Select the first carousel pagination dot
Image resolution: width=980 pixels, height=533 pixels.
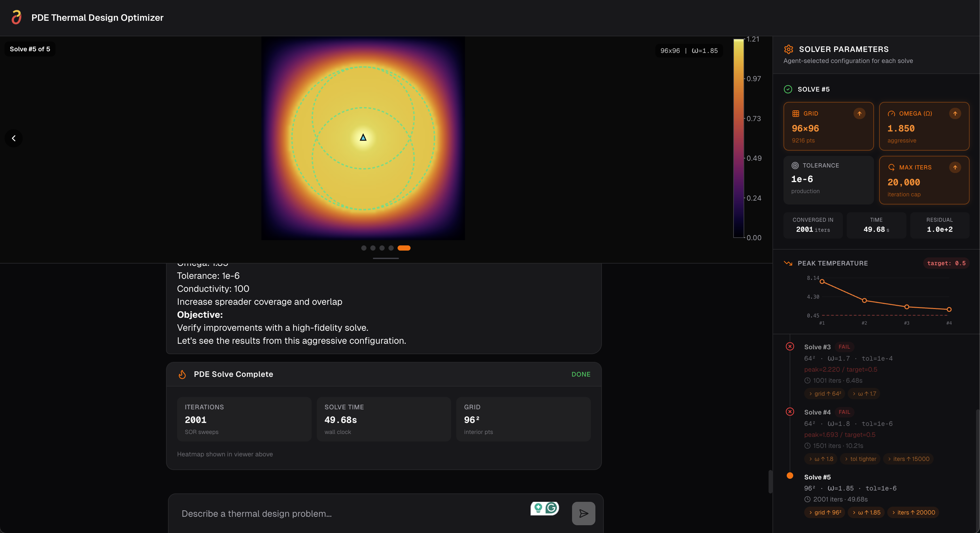pos(364,248)
